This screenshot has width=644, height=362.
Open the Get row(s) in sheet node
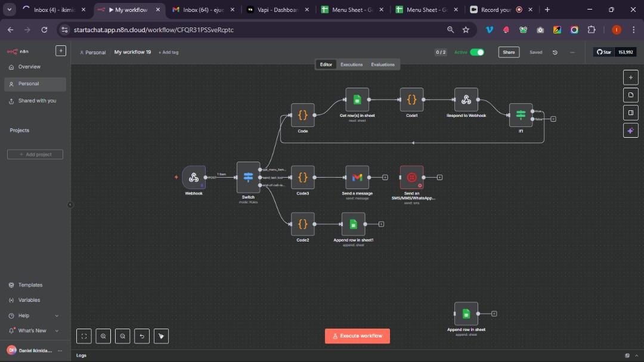(x=357, y=100)
